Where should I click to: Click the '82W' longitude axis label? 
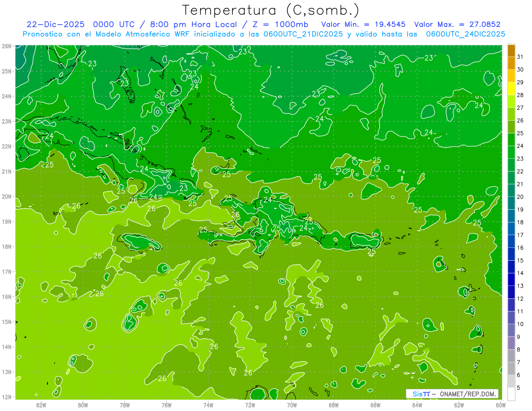(41, 405)
